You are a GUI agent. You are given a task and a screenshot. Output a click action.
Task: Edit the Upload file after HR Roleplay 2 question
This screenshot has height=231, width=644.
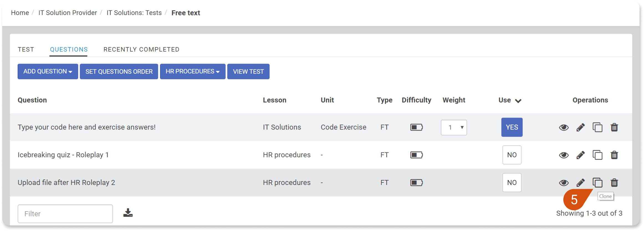[581, 183]
